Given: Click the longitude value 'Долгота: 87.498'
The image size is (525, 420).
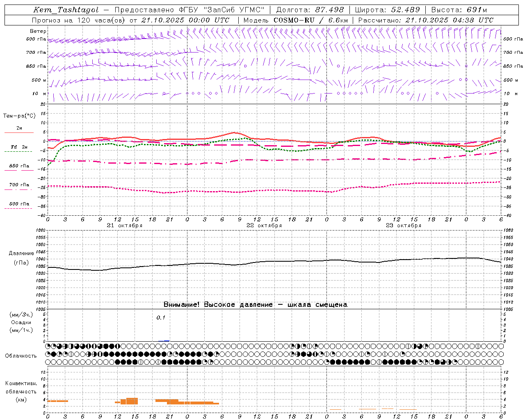Looking at the screenshot, I should [310, 10].
